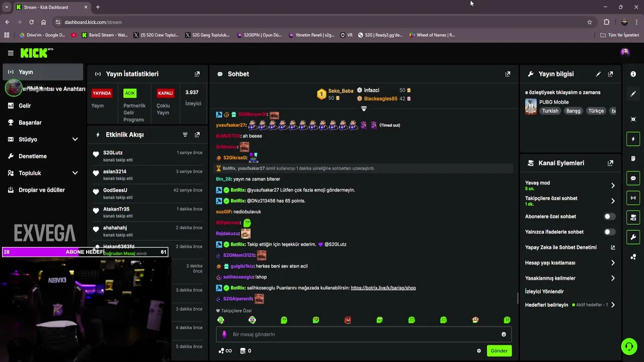This screenshot has width=644, height=362.
Task: Open the emoji picker in message box
Action: [504, 334]
